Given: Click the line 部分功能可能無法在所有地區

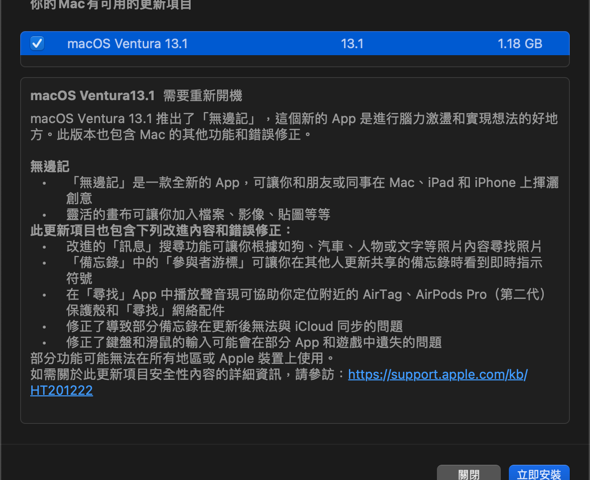Looking at the screenshot, I should (x=182, y=358).
